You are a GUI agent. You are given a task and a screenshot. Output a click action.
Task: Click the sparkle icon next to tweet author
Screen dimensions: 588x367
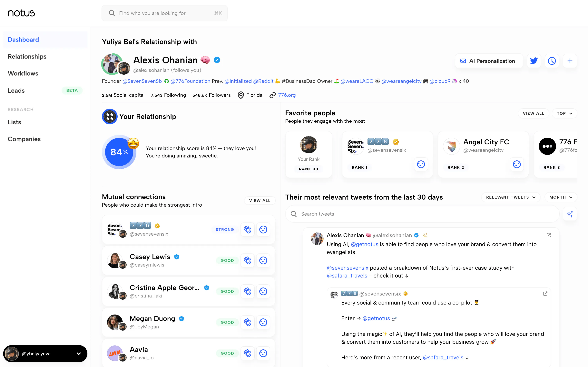point(425,235)
